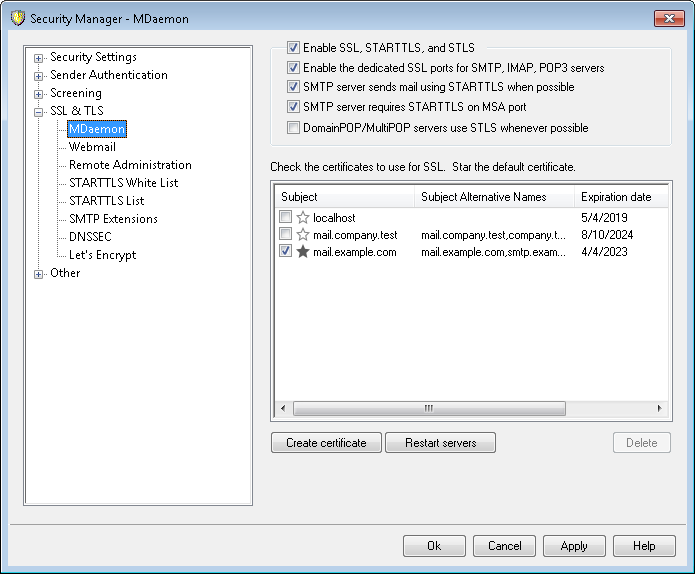
Task: Close the Security Manager window
Action: (x=669, y=18)
